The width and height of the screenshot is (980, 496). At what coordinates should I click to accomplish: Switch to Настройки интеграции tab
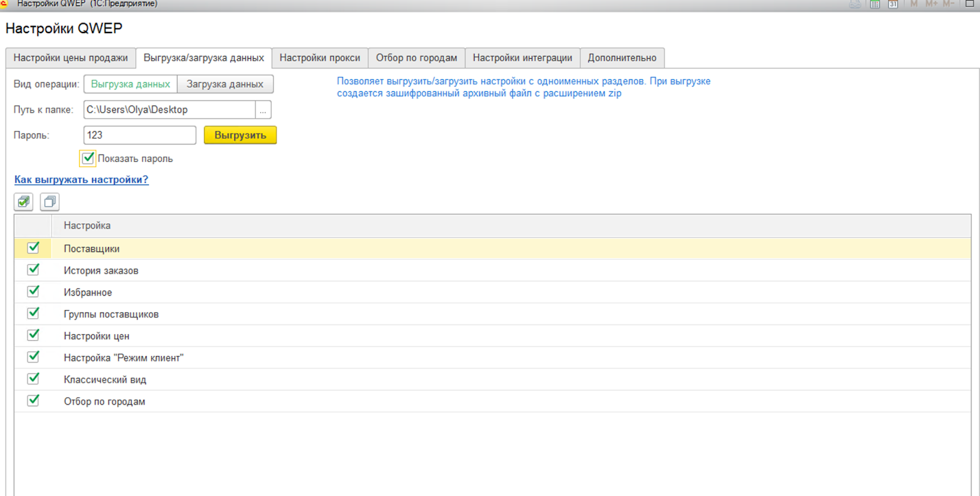[x=522, y=58]
